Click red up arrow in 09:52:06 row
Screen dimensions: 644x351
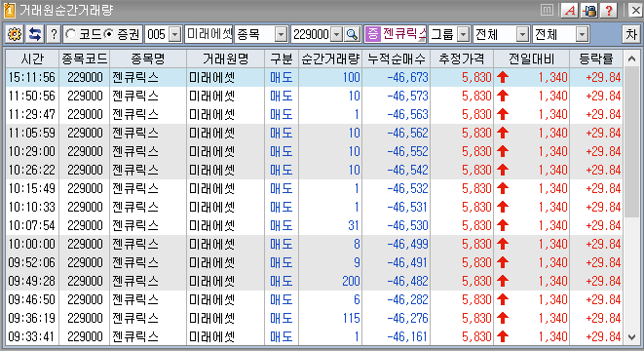tap(503, 262)
